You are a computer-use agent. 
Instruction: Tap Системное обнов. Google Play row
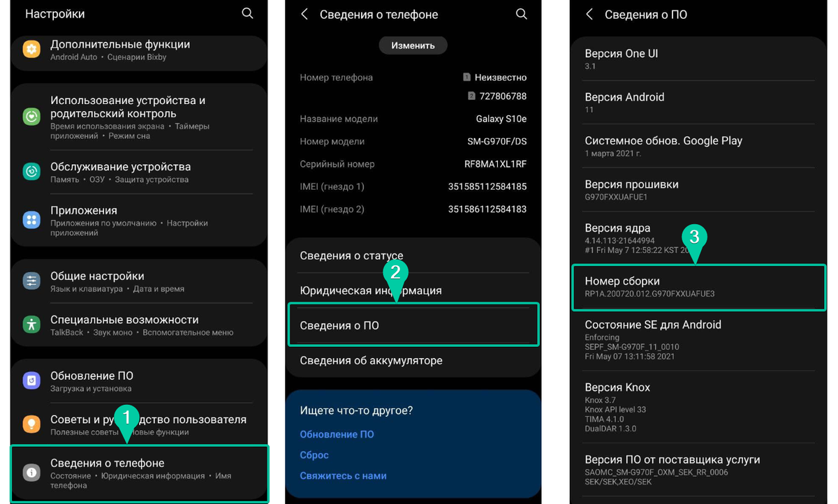(698, 146)
